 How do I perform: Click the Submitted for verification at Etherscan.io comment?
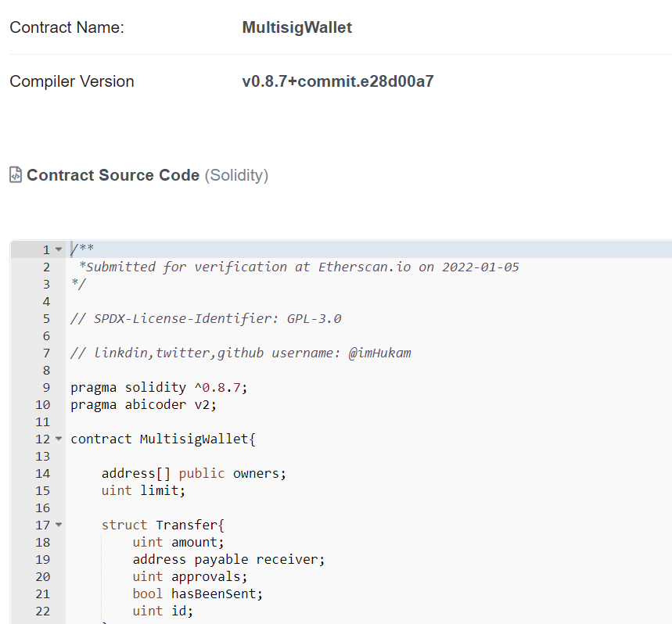click(299, 267)
